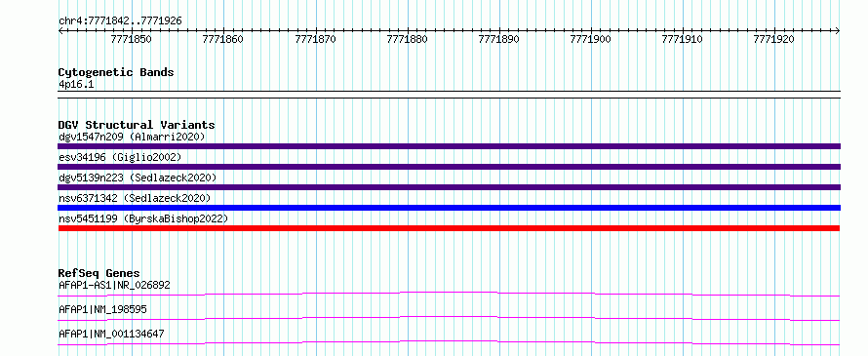Click ruler tick label 7771880
The width and height of the screenshot is (868, 356).
[407, 39]
